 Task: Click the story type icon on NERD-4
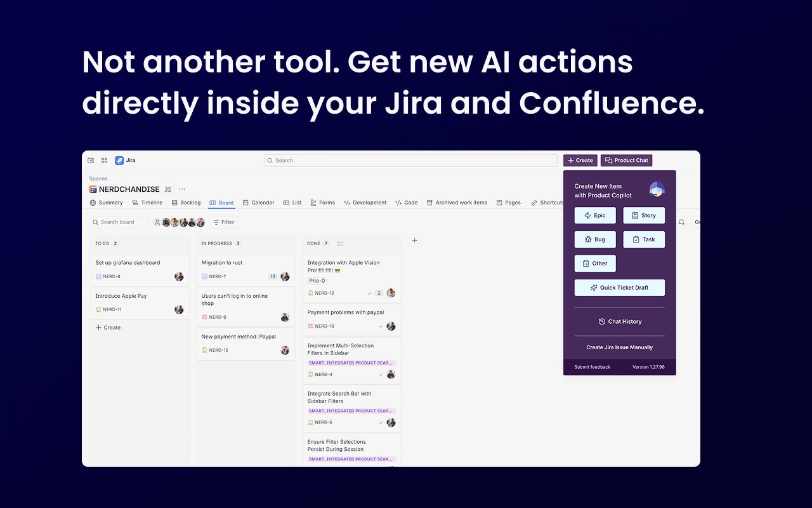[310, 374]
